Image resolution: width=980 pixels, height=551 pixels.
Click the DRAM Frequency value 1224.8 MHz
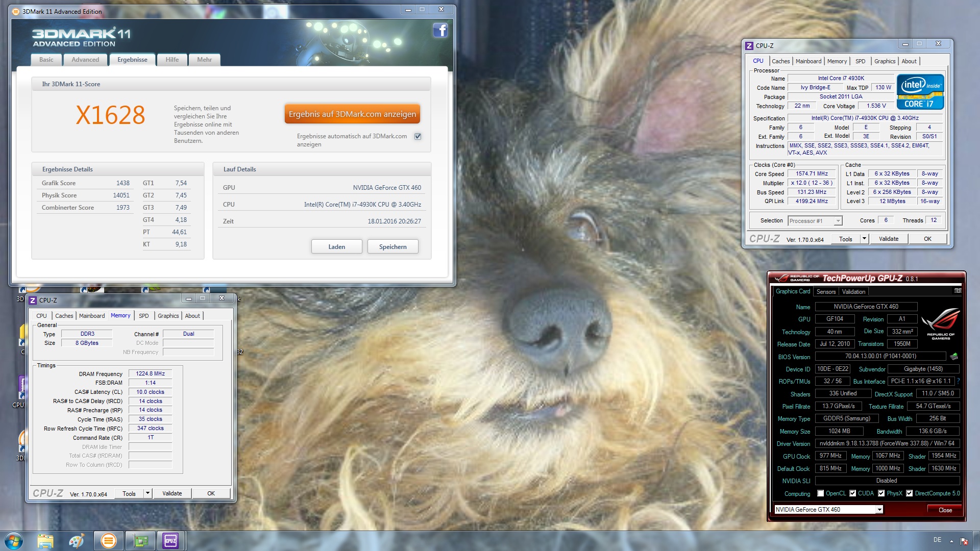tap(150, 373)
